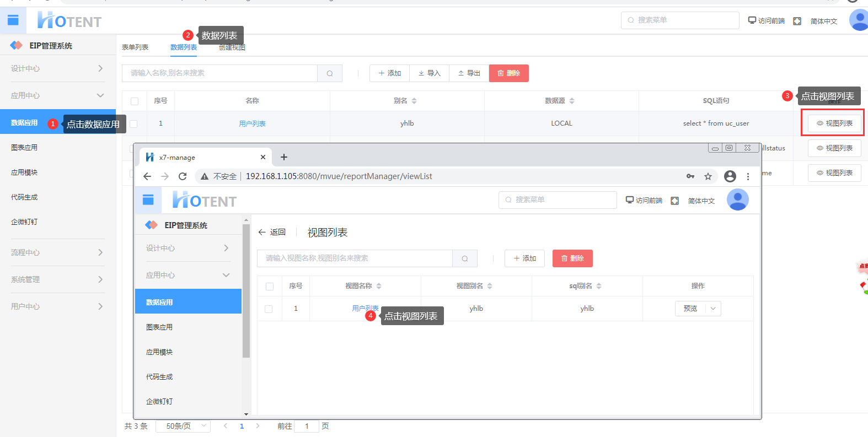Check the row 1 checkbox in view list
Image resolution: width=868 pixels, height=437 pixels.
tap(269, 309)
